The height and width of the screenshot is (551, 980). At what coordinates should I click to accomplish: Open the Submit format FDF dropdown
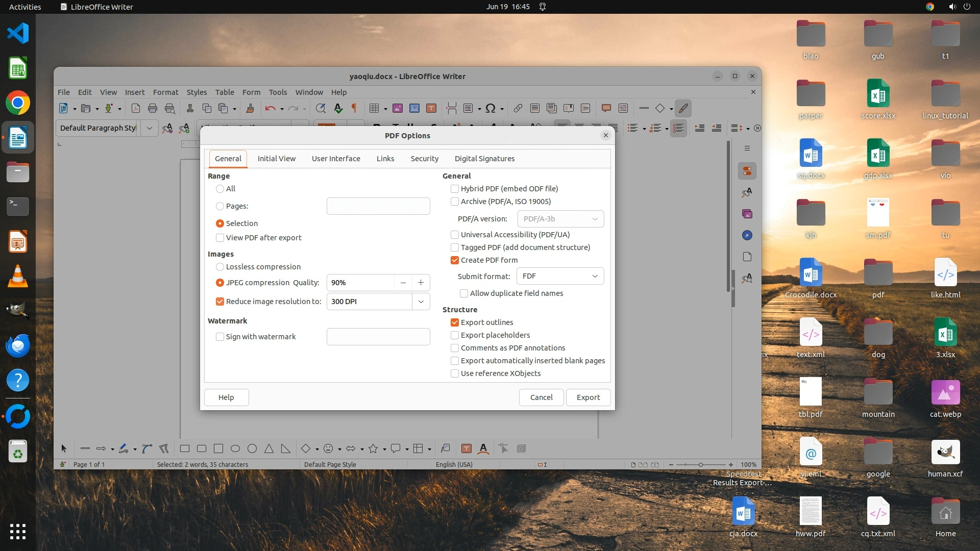[x=560, y=276]
